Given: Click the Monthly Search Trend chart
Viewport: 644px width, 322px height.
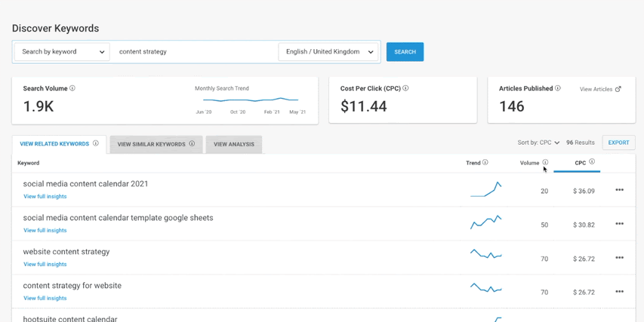Looking at the screenshot, I should click(x=251, y=100).
